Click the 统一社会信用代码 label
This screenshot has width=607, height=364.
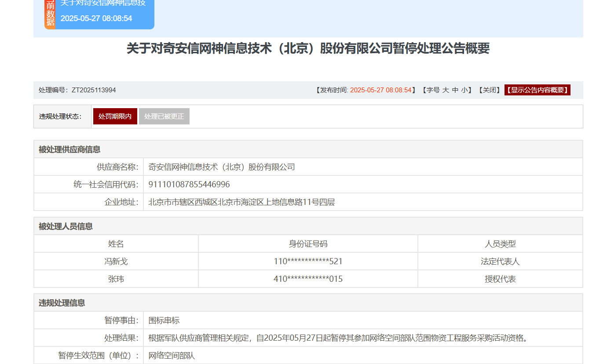[x=106, y=184]
